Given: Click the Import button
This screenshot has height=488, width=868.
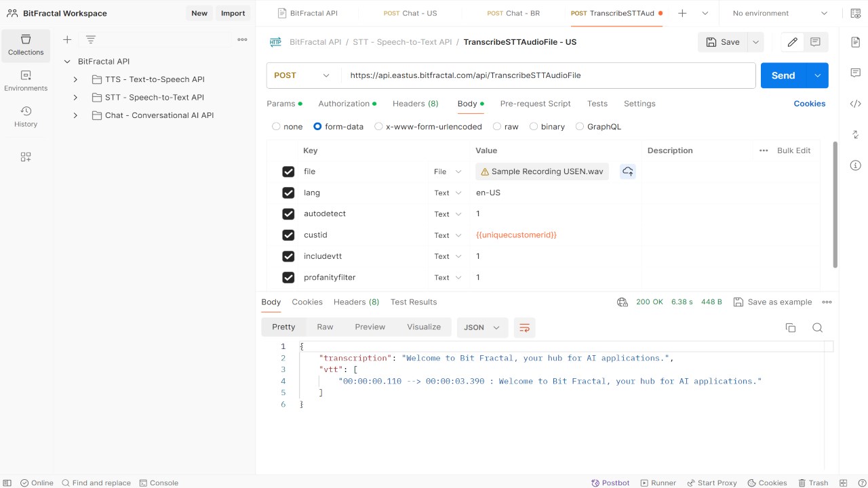Looking at the screenshot, I should click(233, 13).
